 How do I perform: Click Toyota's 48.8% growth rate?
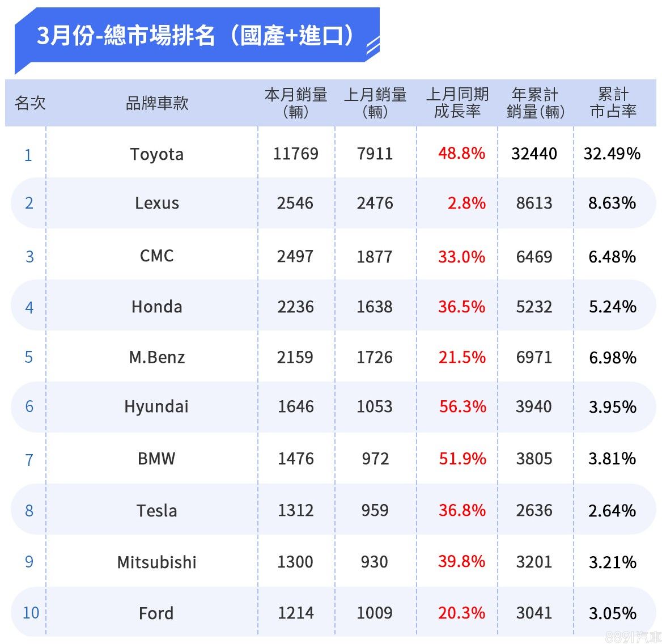(461, 154)
